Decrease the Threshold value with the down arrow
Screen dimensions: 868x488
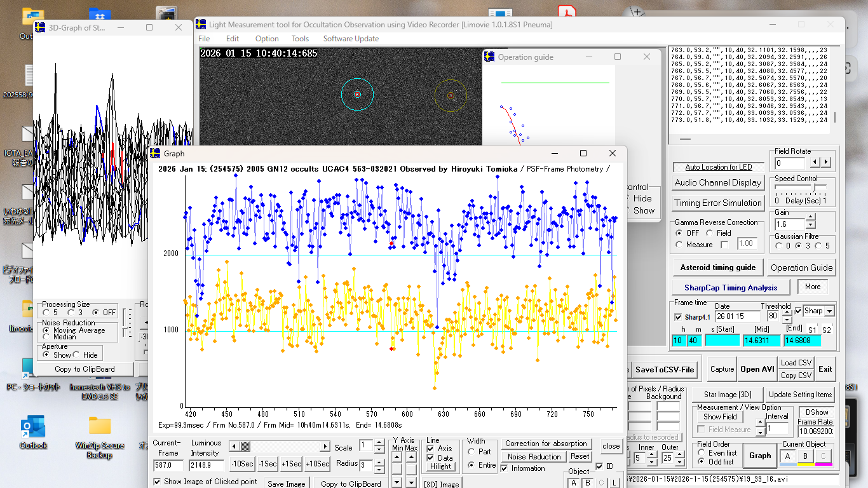pyautogui.click(x=788, y=319)
